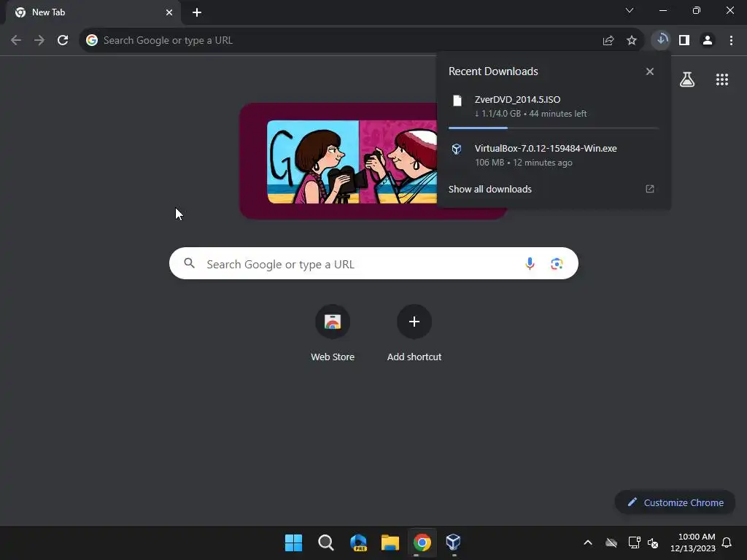
Task: Open the Search Labs flask icon
Action: 687,79
